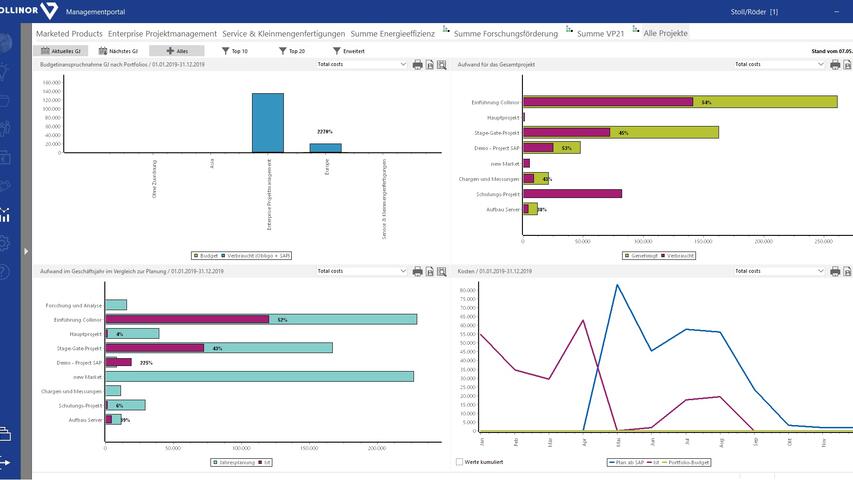Viewport: 853px width, 480px height.
Task: Open the bar chart reports sidebar icon
Action: tap(6, 214)
